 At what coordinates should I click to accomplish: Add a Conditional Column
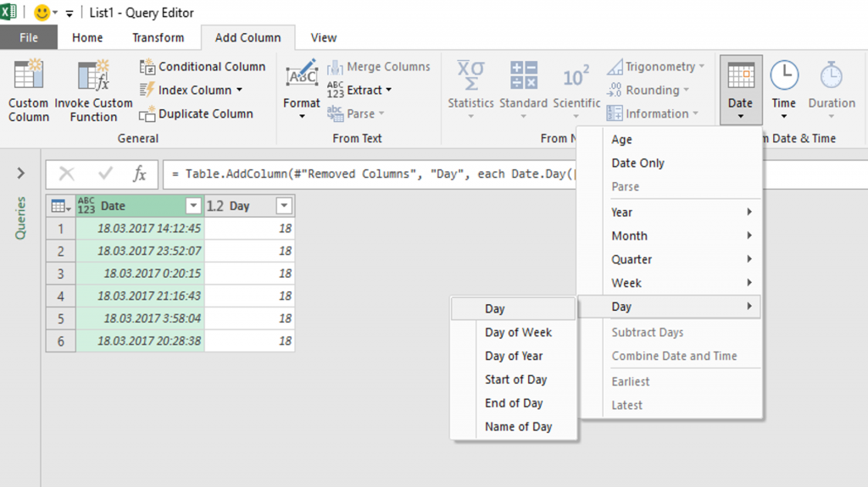[202, 66]
